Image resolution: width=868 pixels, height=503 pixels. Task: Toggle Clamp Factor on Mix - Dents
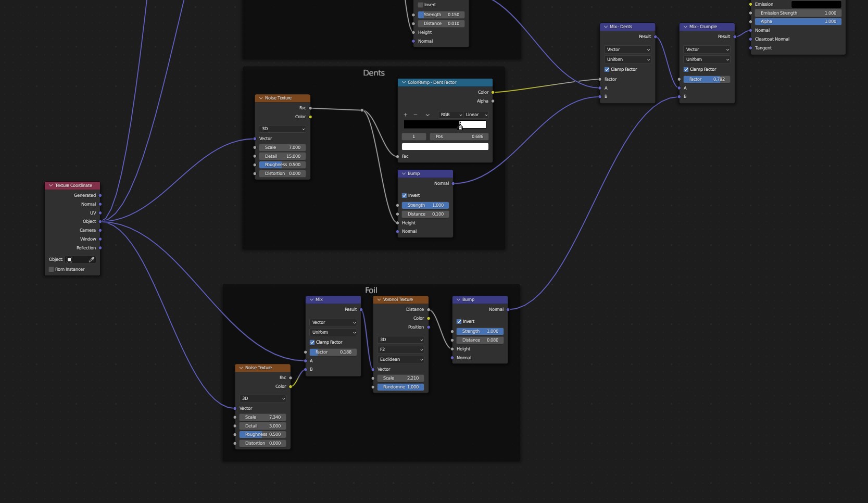click(x=607, y=69)
